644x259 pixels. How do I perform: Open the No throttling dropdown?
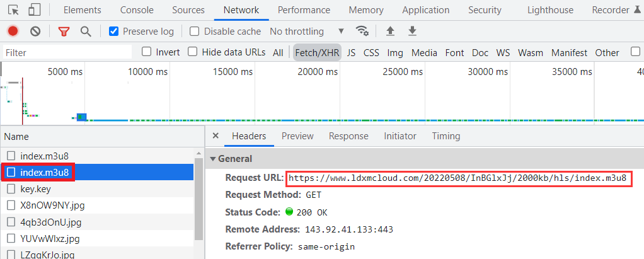click(x=307, y=32)
